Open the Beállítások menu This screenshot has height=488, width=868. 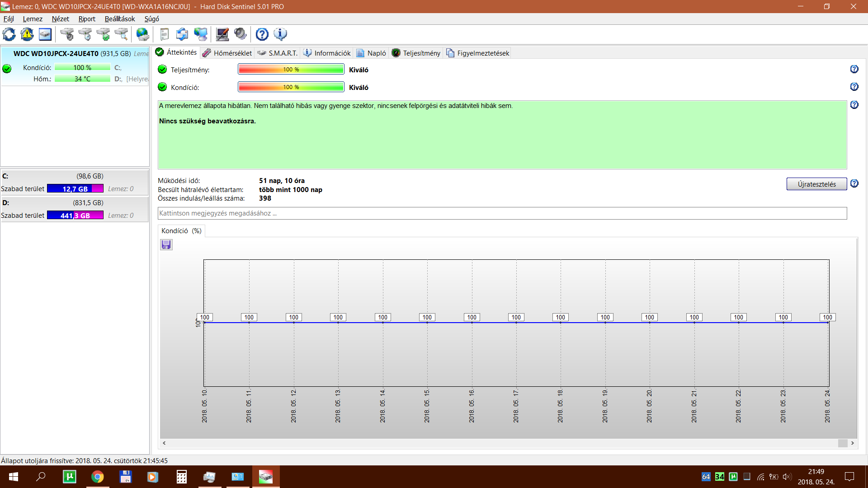(120, 19)
